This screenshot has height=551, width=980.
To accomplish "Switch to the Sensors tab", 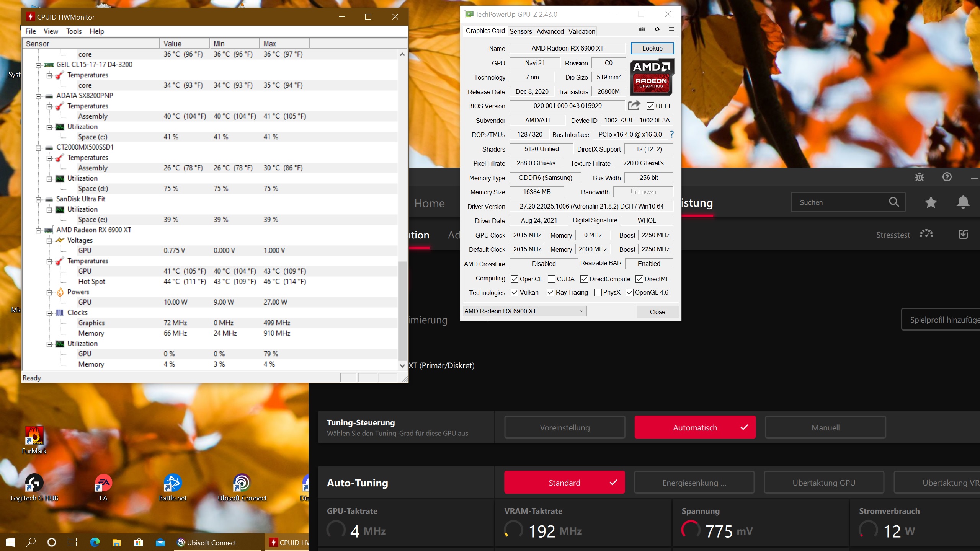I will 520,31.
